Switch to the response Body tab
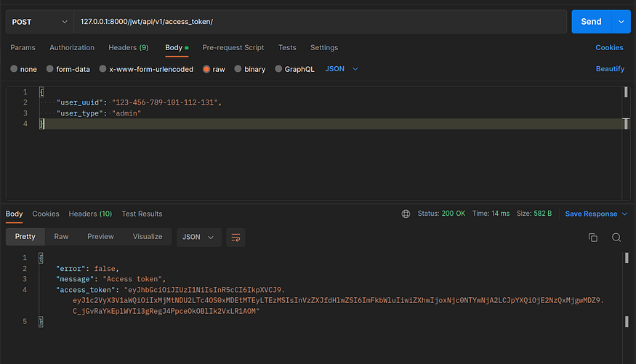Viewport: 636px width, 364px height. click(x=15, y=214)
